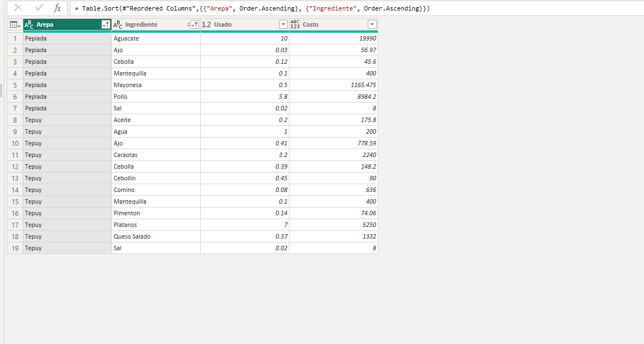Select the cell with usage 0.5
Image resolution: width=644 pixels, height=344 pixels.
click(245, 85)
